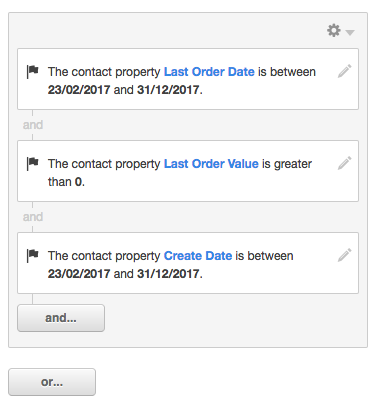The height and width of the screenshot is (403, 374).
Task: Open the Last Order Date property link
Action: pyautogui.click(x=209, y=72)
